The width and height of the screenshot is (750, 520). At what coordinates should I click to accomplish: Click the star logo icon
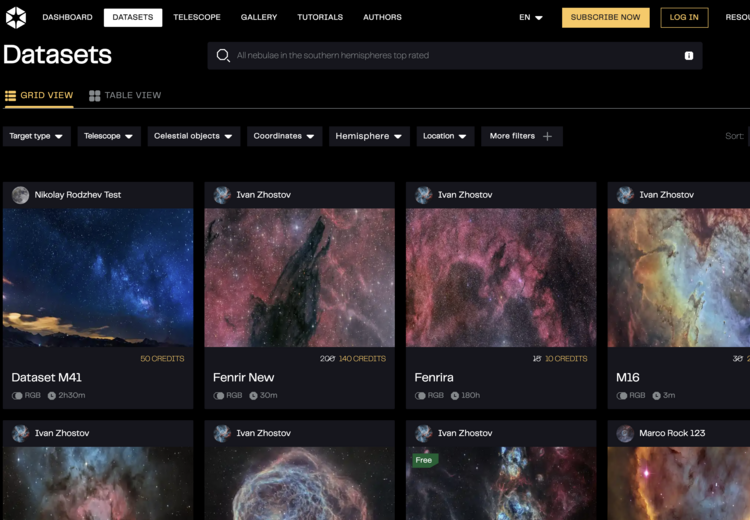(16, 18)
